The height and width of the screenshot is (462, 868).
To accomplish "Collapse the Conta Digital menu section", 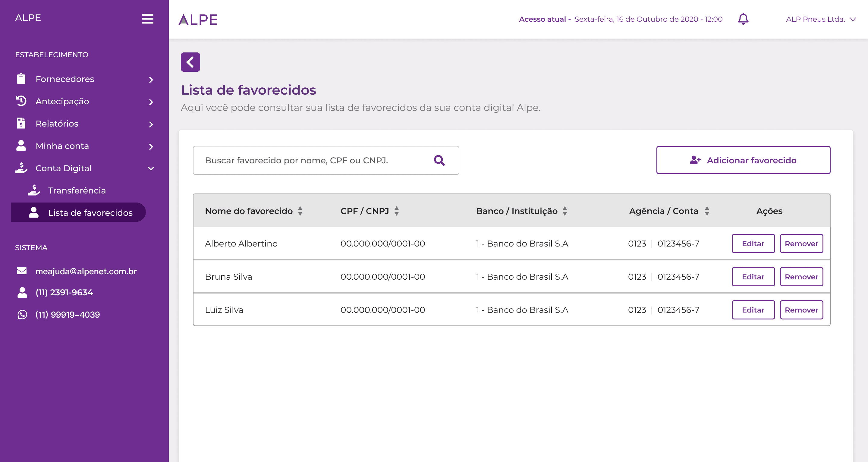I will pyautogui.click(x=151, y=168).
